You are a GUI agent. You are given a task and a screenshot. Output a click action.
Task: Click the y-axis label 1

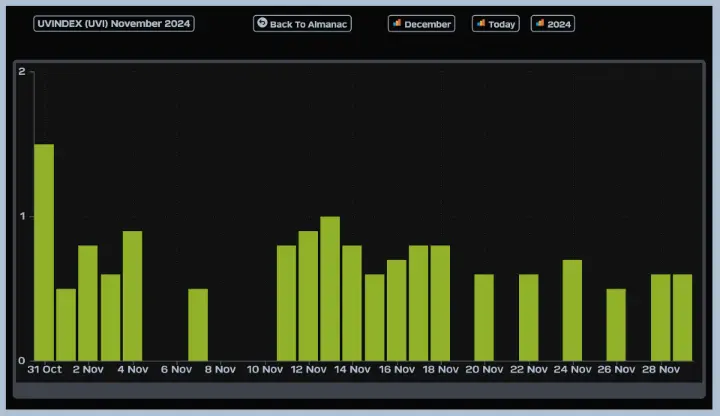[22, 217]
